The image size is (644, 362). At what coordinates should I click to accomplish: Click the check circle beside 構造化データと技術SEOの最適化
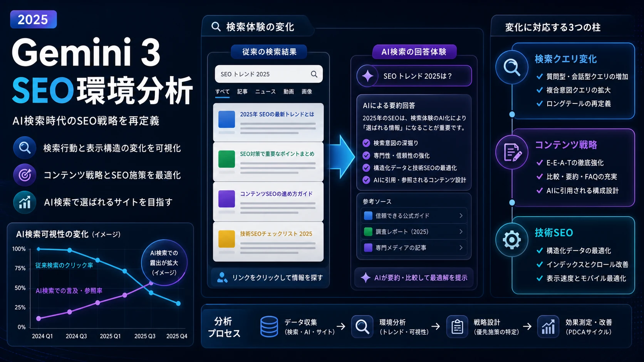[366, 168]
